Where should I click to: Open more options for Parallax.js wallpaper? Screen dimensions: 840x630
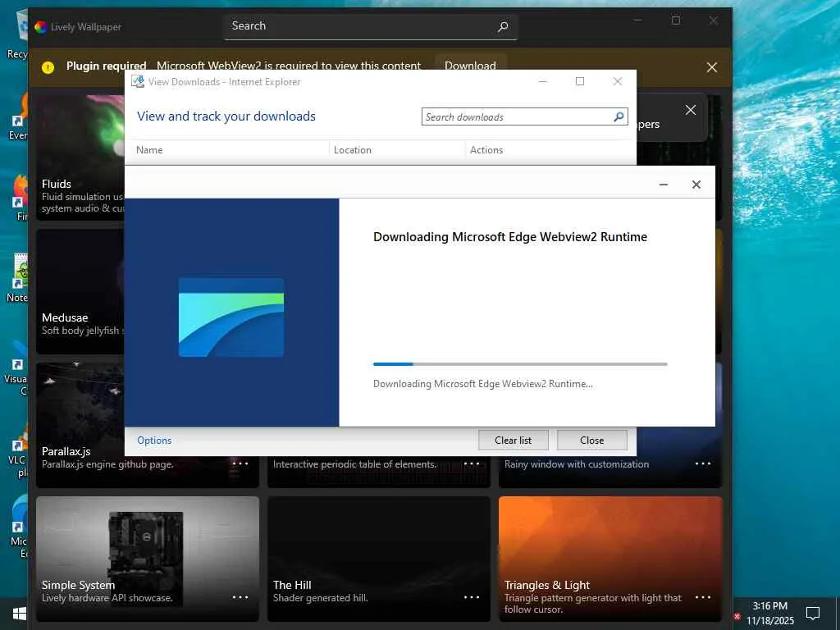(240, 463)
